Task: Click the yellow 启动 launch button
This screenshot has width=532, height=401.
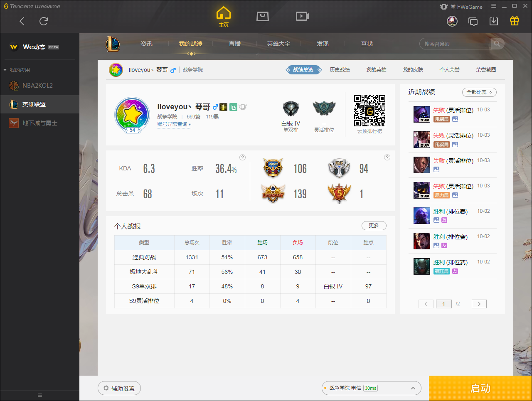Action: click(x=480, y=388)
